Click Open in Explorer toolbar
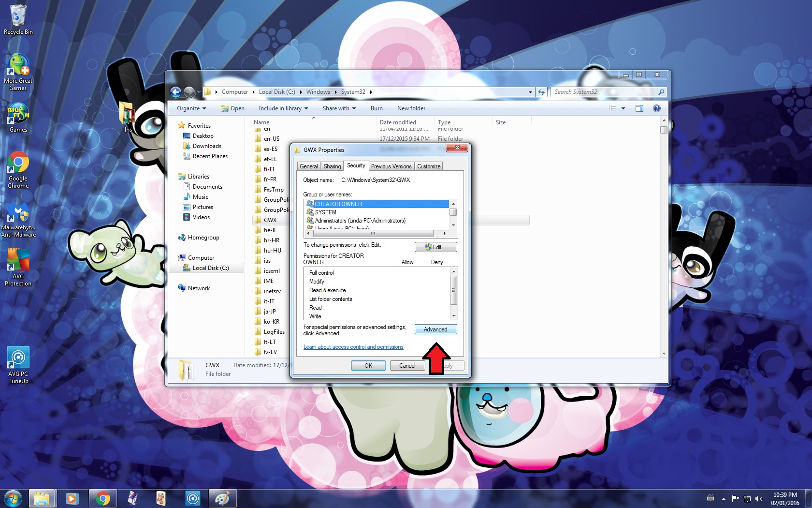The height and width of the screenshot is (508, 812). click(x=232, y=108)
